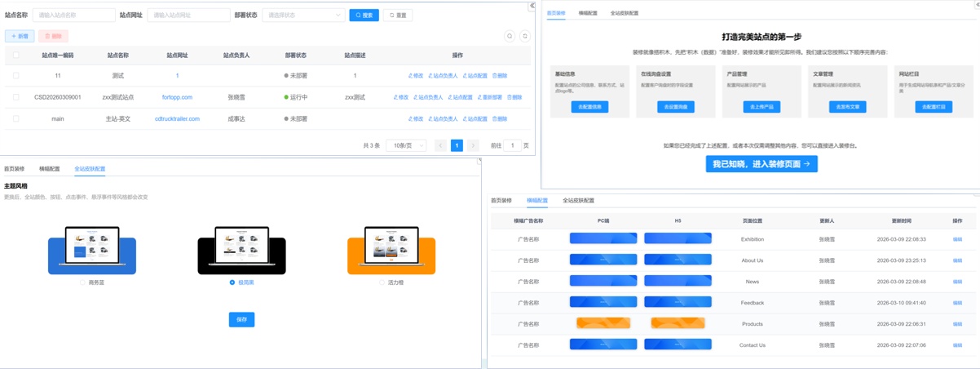
Task: Click 站点配置 in the 测试 site row
Action: [x=475, y=76]
